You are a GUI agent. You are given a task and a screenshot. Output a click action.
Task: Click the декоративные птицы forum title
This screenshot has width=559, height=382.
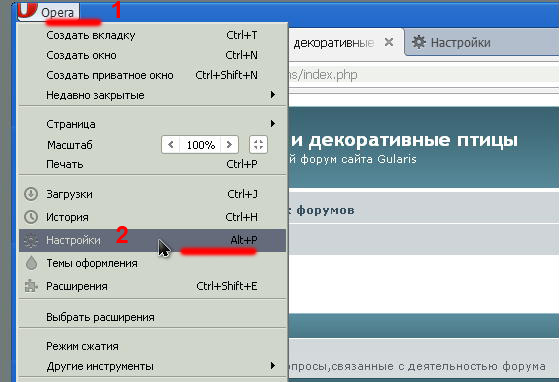(x=404, y=140)
